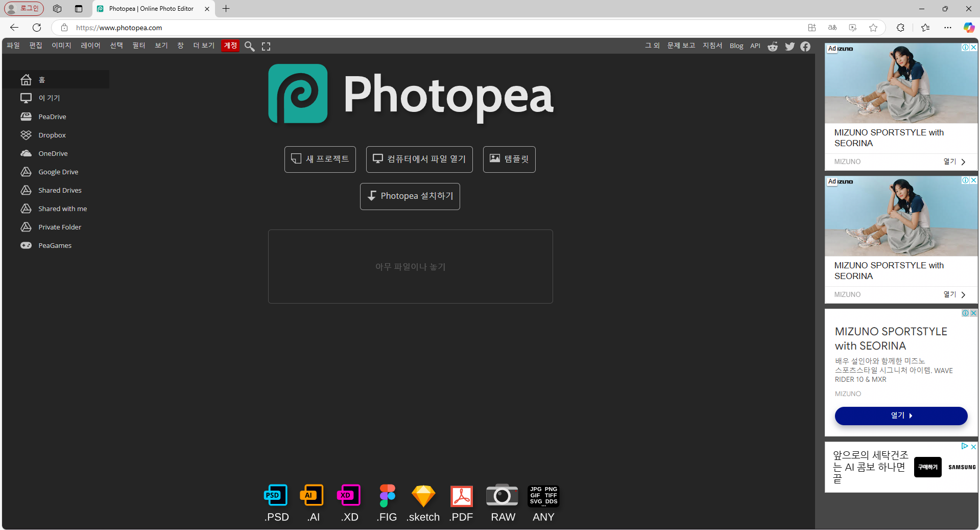The width and height of the screenshot is (980, 530).
Task: Click the file drop area 아무 파일이나 놓기
Action: coord(411,267)
